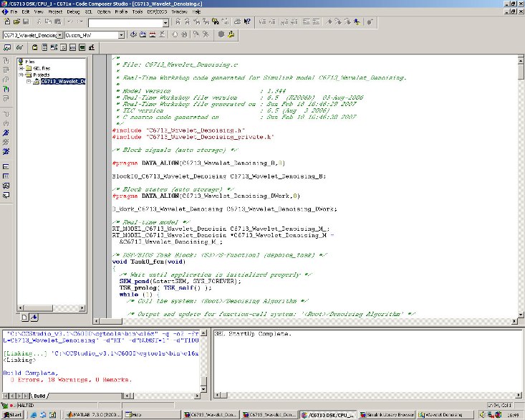
Task: Click the File View tab icon under project tree
Action: coord(24,318)
